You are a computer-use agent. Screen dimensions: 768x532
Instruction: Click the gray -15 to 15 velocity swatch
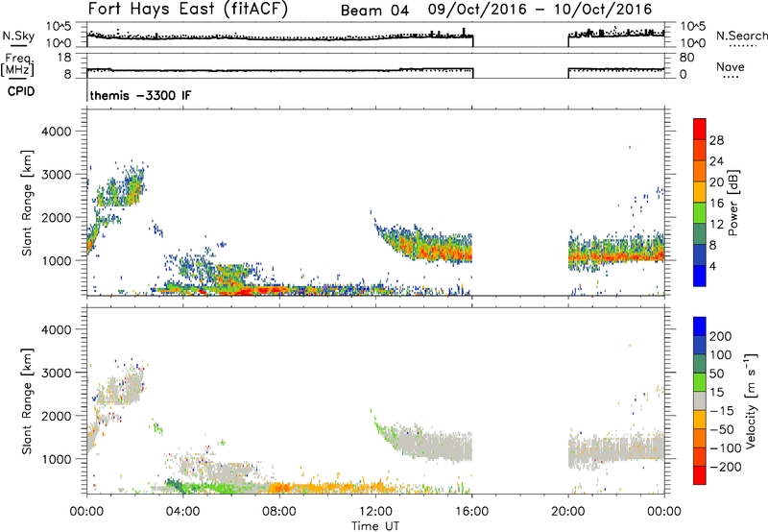[700, 401]
